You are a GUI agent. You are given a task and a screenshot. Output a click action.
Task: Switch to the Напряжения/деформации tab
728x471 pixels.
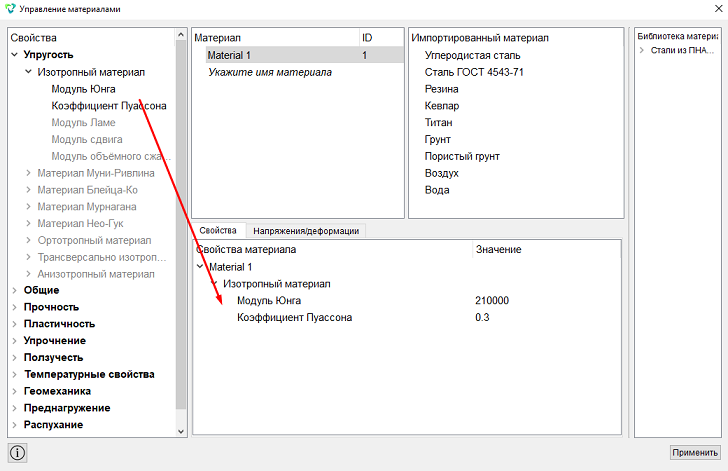tap(306, 231)
